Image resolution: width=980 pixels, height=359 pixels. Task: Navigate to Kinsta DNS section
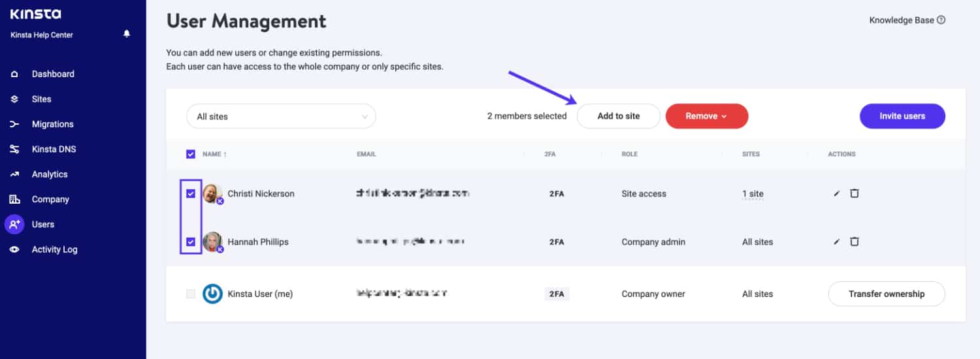click(54, 149)
